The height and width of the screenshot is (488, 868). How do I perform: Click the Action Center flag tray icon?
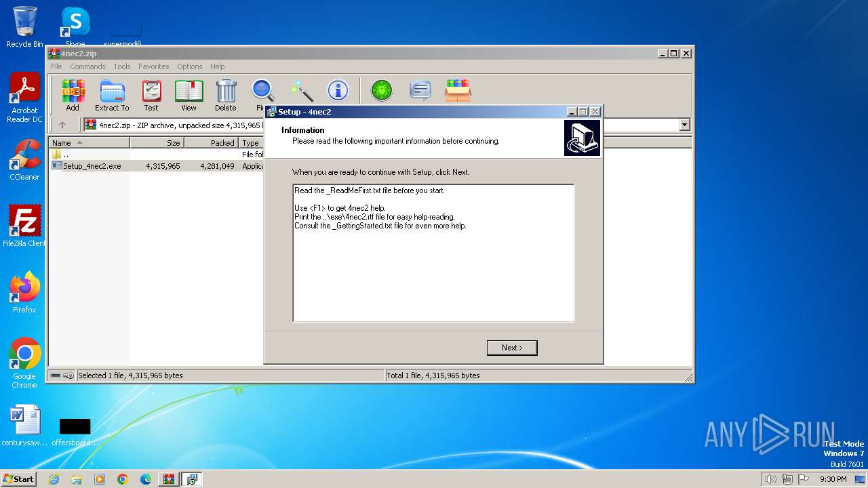click(x=804, y=479)
